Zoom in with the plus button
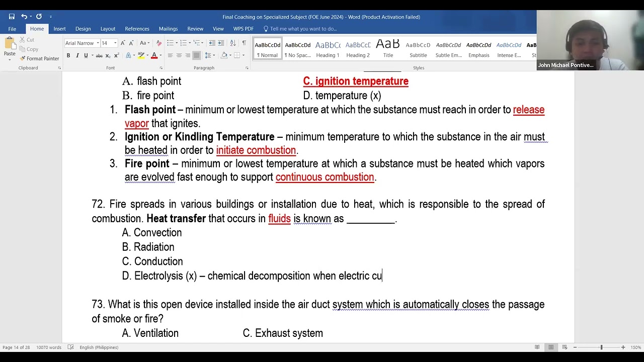644x362 pixels. click(623, 347)
